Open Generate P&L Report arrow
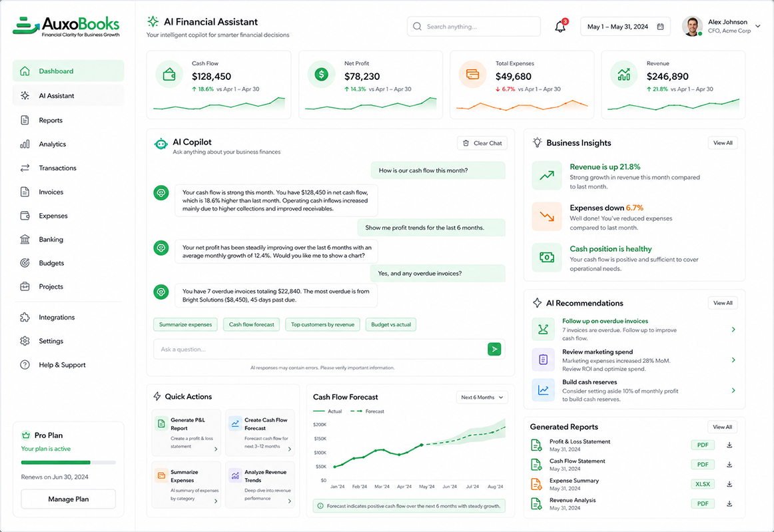Image resolution: width=774 pixels, height=532 pixels. tap(216, 449)
